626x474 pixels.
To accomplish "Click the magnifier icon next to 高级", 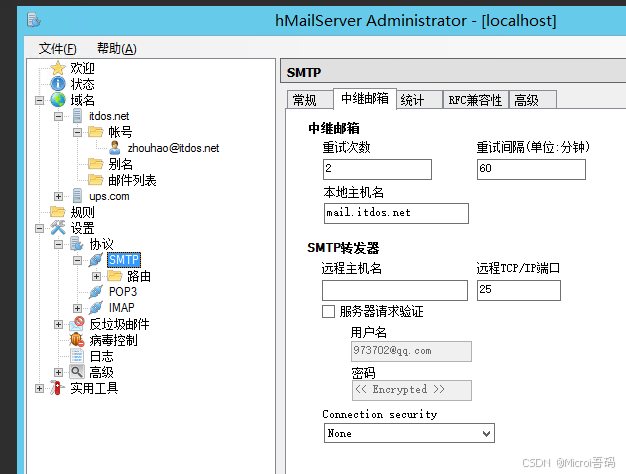I will [77, 372].
